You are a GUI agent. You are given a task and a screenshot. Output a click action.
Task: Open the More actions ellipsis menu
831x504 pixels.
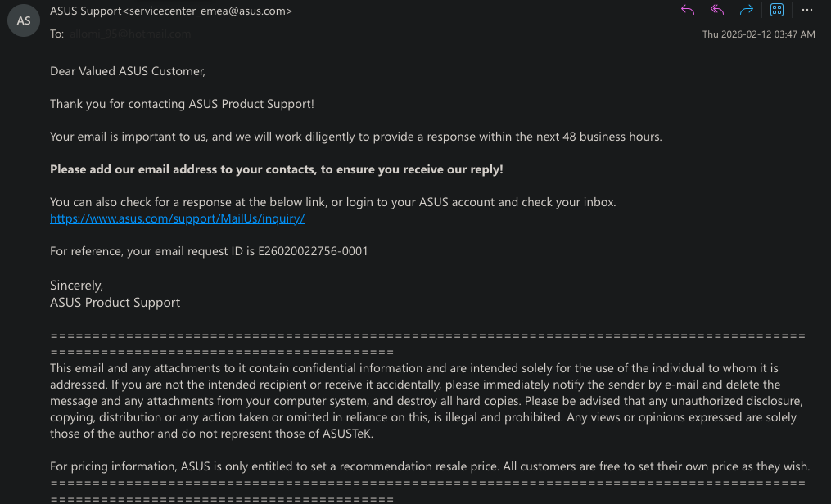[807, 11]
